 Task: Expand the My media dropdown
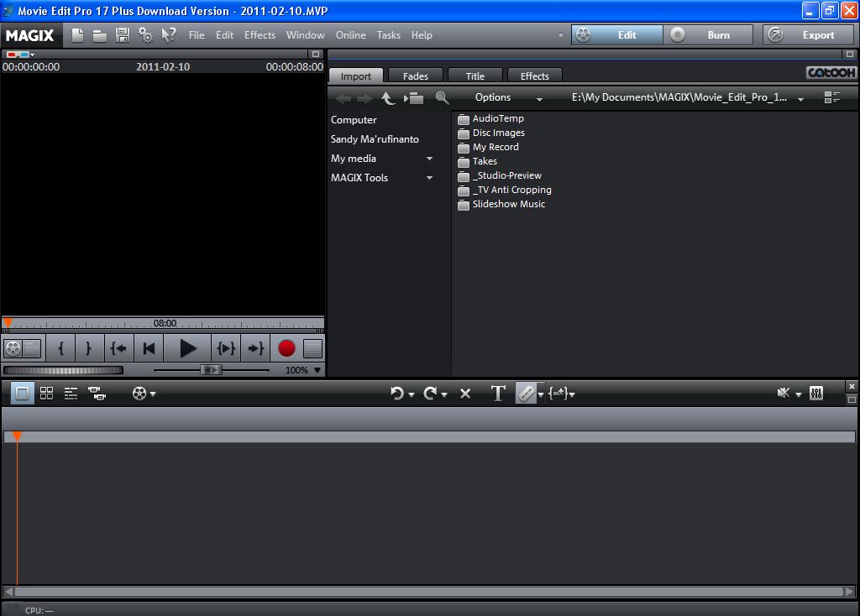(429, 159)
